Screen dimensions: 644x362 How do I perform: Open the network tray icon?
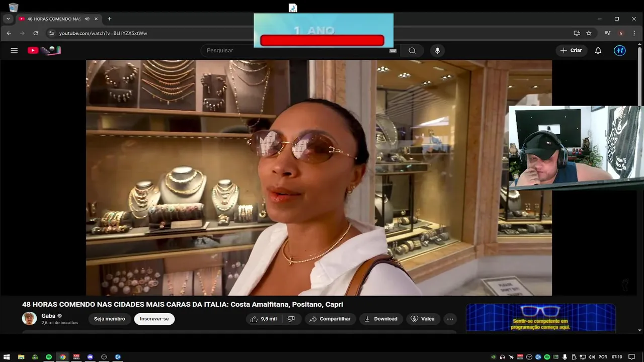click(583, 357)
